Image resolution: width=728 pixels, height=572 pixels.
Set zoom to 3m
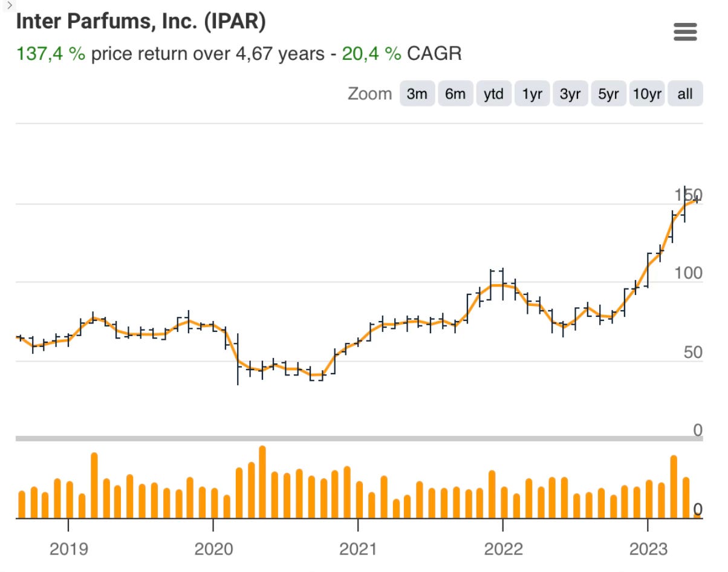tap(417, 94)
